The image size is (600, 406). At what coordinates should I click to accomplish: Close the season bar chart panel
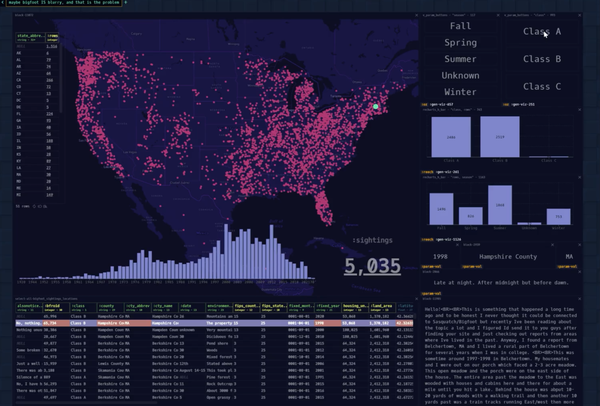[579, 177]
